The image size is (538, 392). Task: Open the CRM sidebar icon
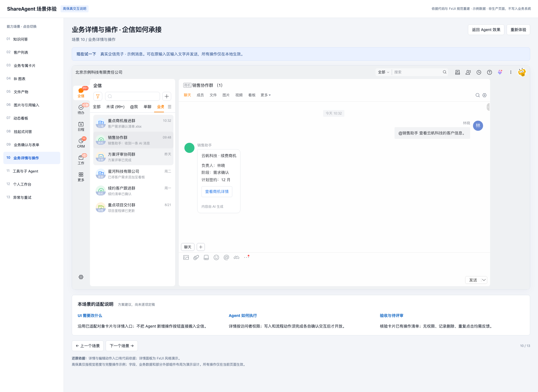[81, 143]
